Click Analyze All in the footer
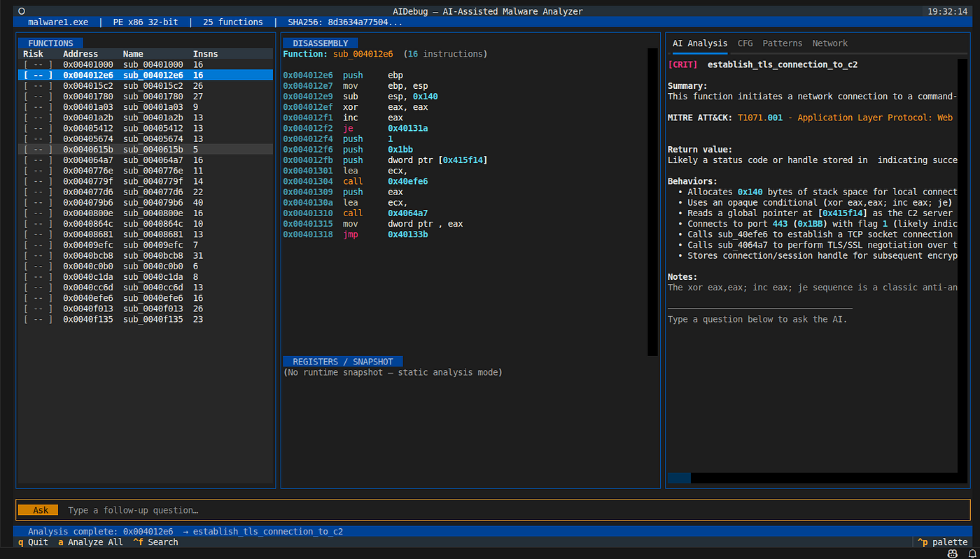Screen dimensions: 980x559 [x=90, y=542]
